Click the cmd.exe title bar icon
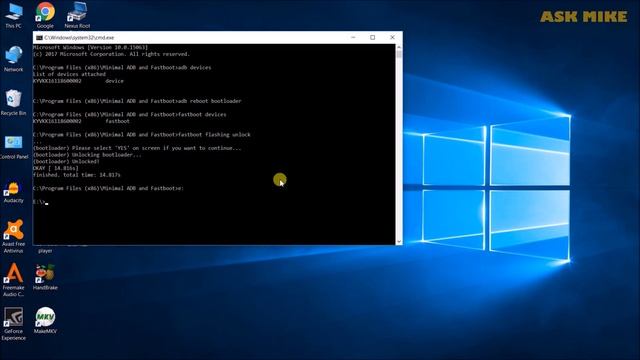Viewport: 640px width, 360px height. tap(39, 38)
